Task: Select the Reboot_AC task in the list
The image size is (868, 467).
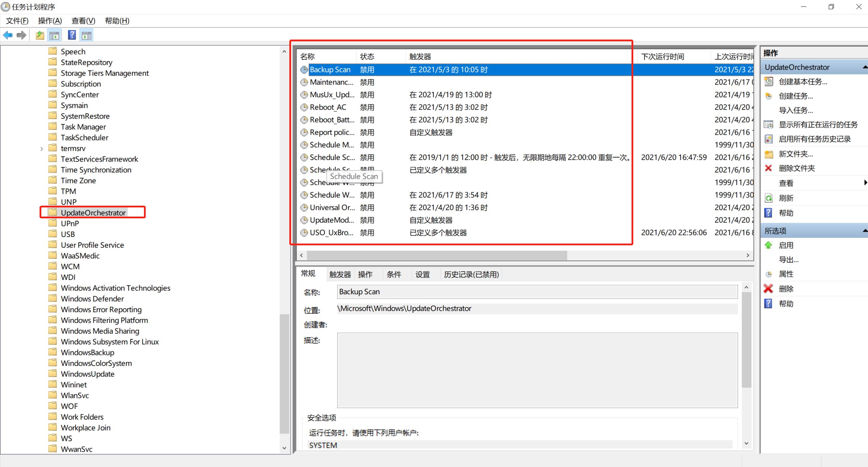Action: 328,107
